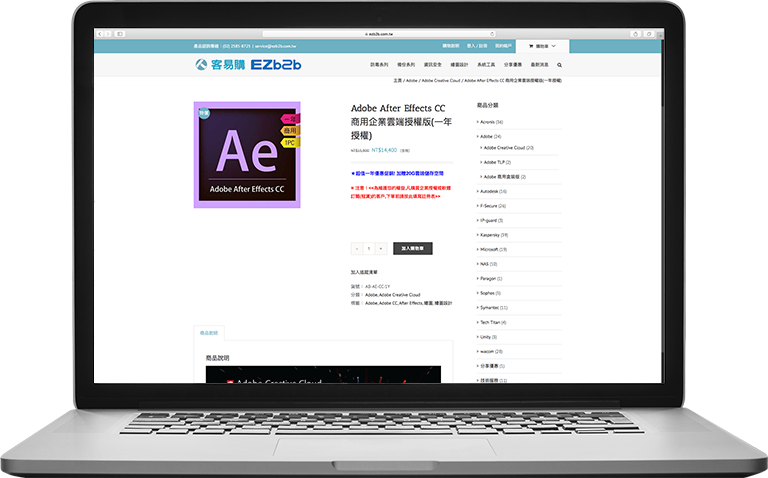768x478 pixels.
Task: Increase quantity with plus button
Action: (381, 248)
